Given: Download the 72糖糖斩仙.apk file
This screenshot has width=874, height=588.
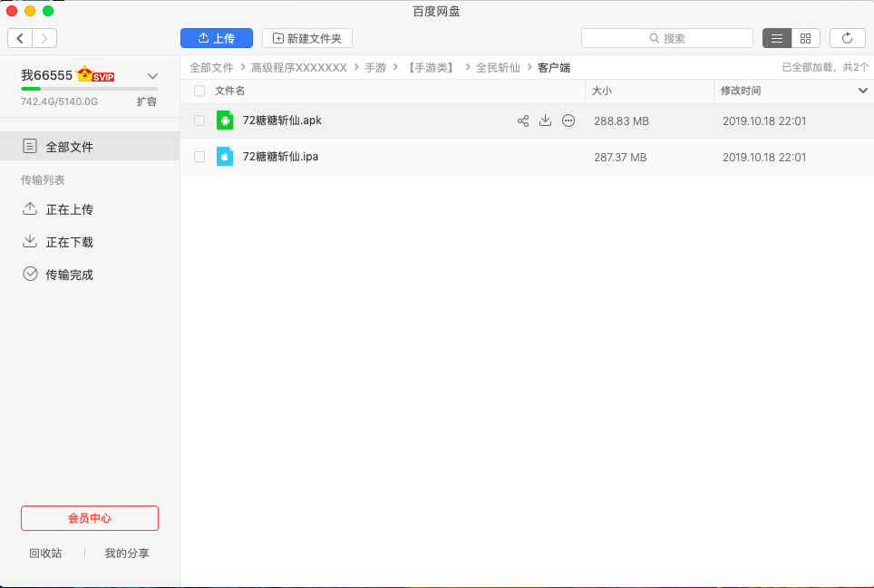Looking at the screenshot, I should tap(545, 120).
